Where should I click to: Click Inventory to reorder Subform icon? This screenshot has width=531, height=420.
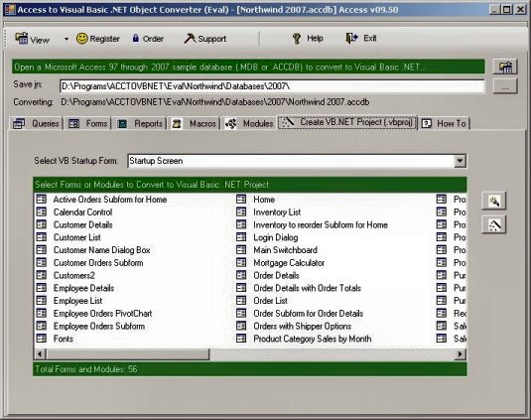pyautogui.click(x=241, y=224)
